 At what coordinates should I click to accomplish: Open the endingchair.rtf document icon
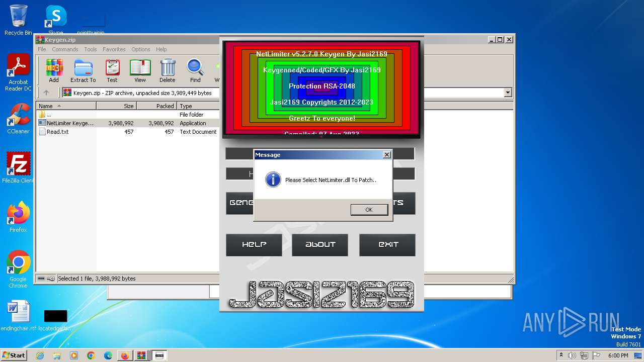(19, 316)
